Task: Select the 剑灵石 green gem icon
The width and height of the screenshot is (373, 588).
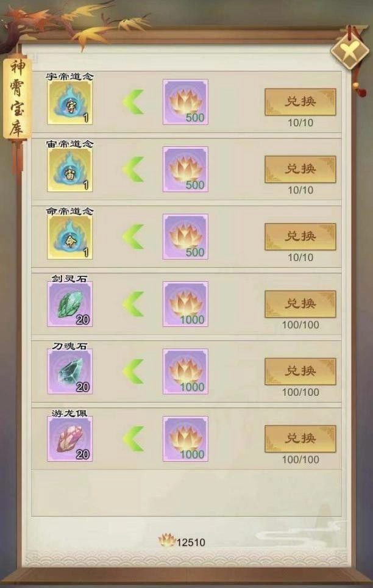Action: [x=69, y=304]
